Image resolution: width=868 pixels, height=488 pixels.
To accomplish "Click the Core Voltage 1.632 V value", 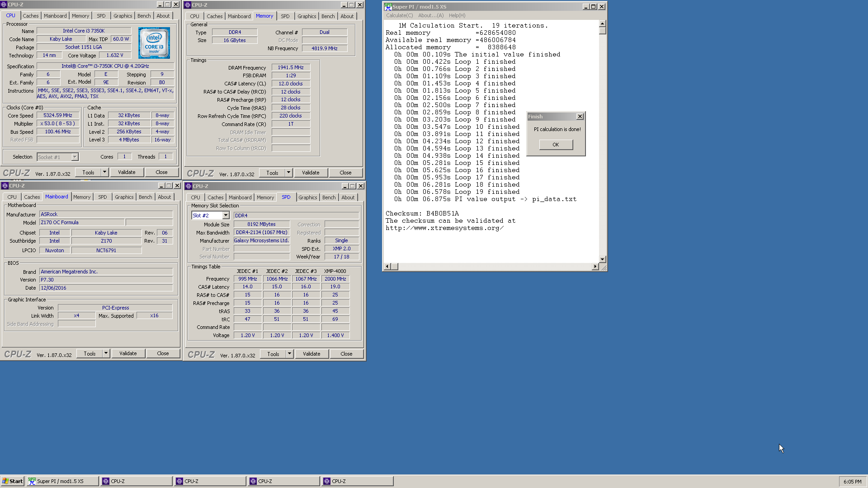I will point(115,56).
